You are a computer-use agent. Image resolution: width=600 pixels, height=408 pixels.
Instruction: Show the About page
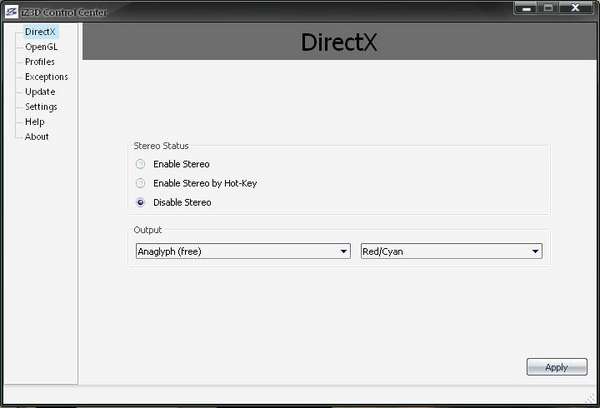37,137
